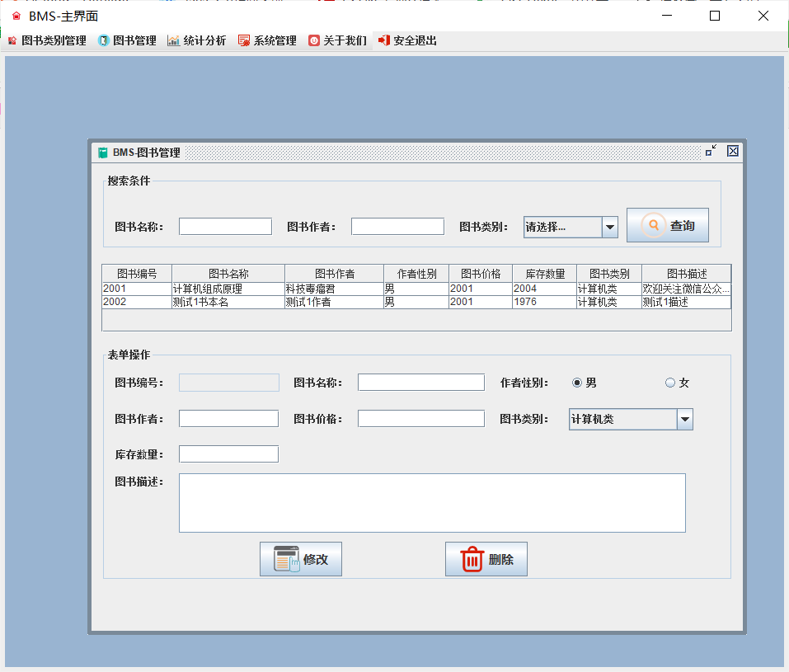
Task: Click the cell 欢迎关注微信公众...
Action: [686, 289]
